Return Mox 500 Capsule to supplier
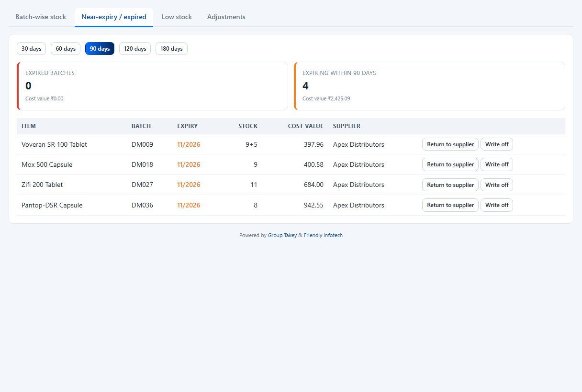Image resolution: width=582 pixels, height=392 pixels. coord(450,164)
